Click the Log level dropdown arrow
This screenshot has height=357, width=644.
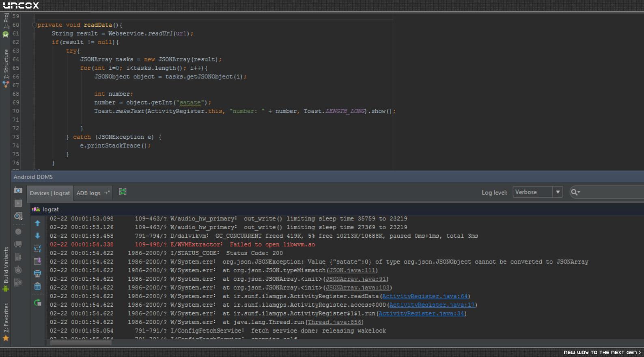click(x=558, y=192)
